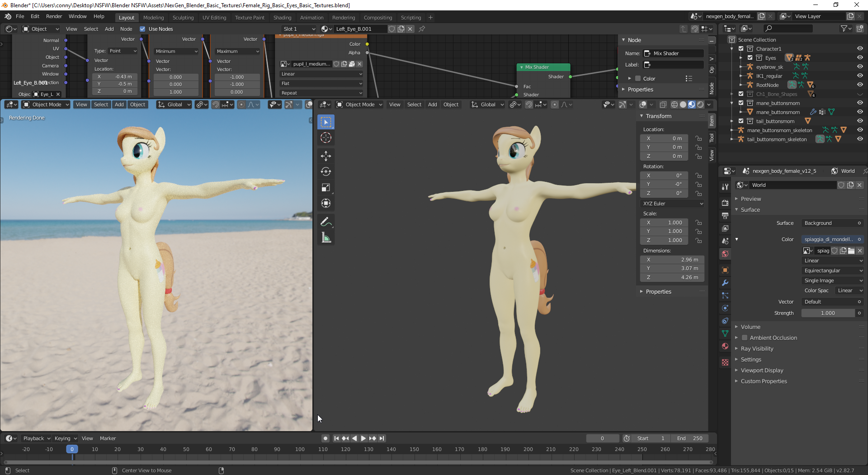Open the View Layer properties tab icon
The image size is (868, 475).
(725, 228)
